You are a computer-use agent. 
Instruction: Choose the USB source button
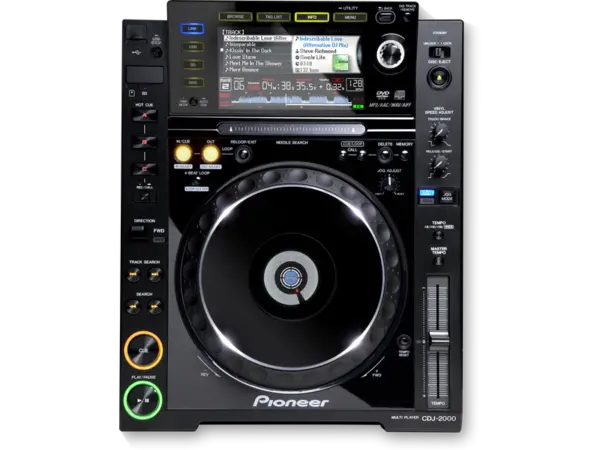(193, 47)
